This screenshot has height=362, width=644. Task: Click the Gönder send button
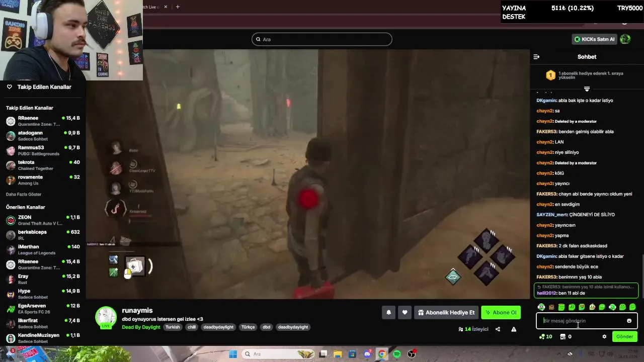624,336
